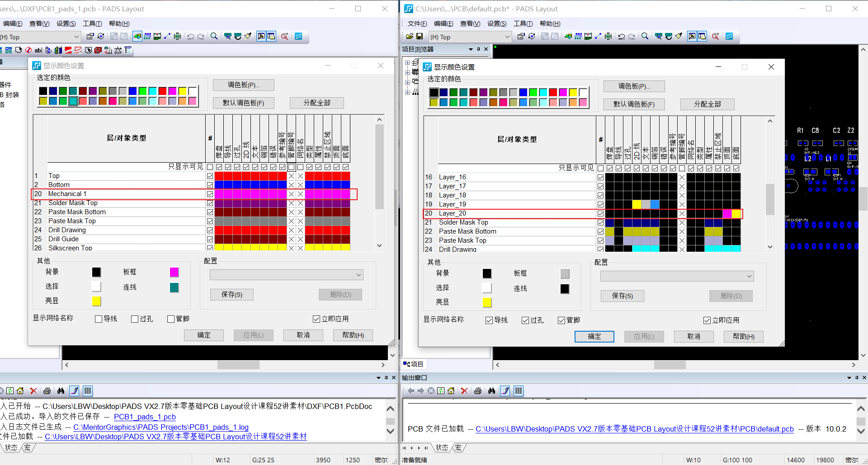The image size is (868, 465).
Task: Click Save disk icon in right window toolbar
Action: [420, 37]
